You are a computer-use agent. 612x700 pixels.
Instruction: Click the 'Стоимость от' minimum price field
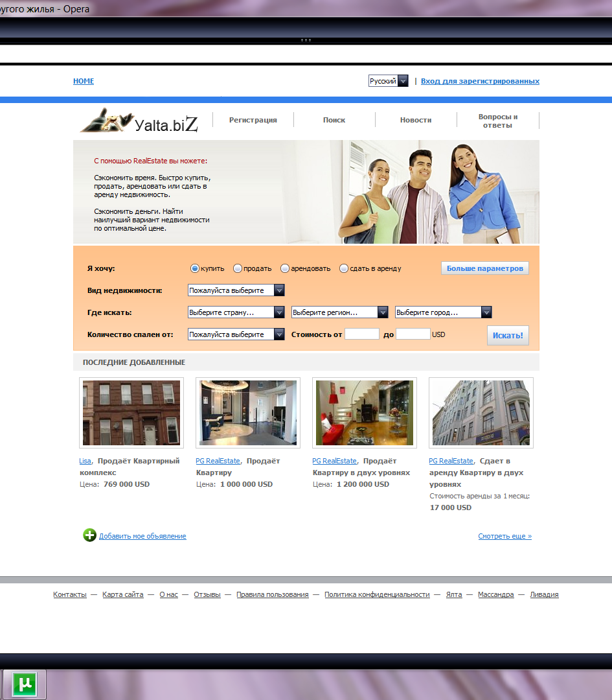[362, 334]
